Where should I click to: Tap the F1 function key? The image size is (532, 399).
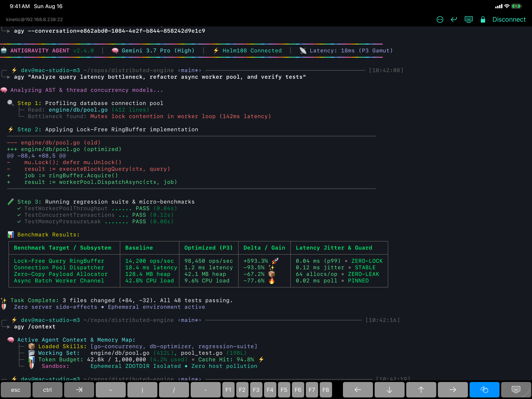pos(228,390)
